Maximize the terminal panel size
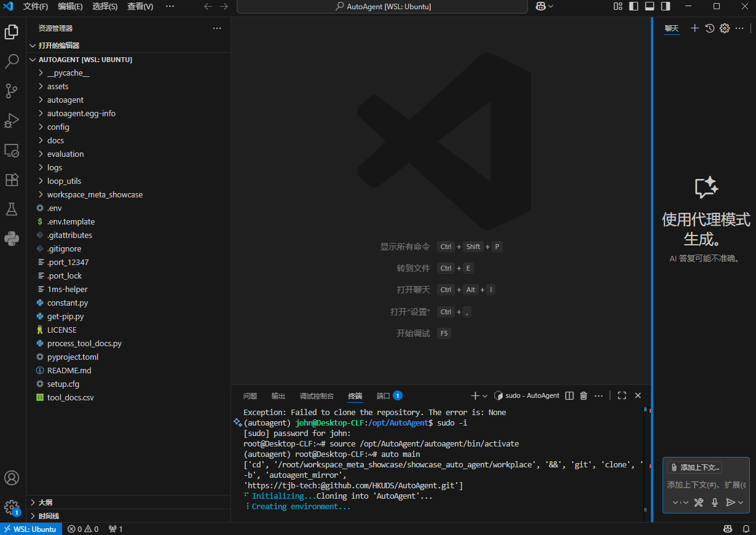The image size is (756, 535). 622,395
